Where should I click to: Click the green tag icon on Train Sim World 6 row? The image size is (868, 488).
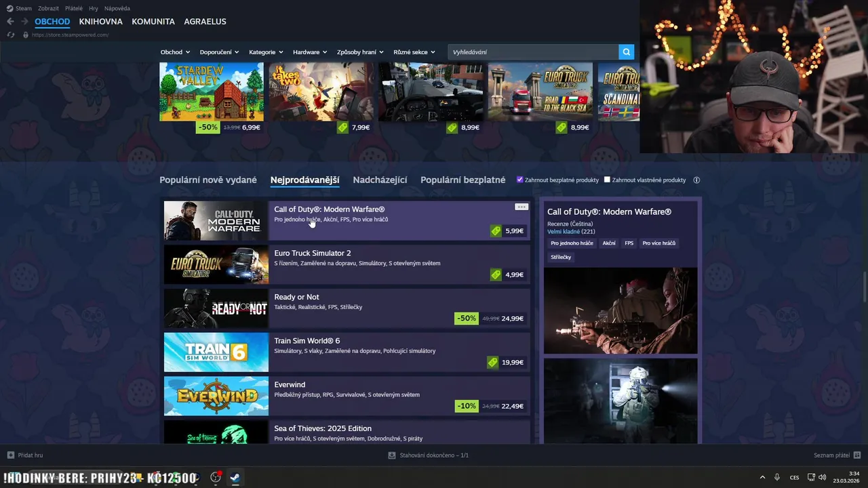pos(492,363)
